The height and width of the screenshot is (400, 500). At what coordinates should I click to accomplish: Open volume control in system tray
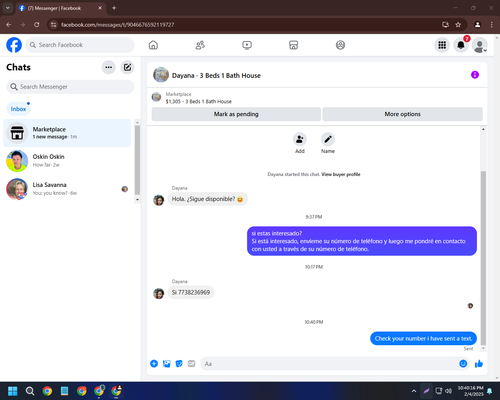[x=448, y=391]
